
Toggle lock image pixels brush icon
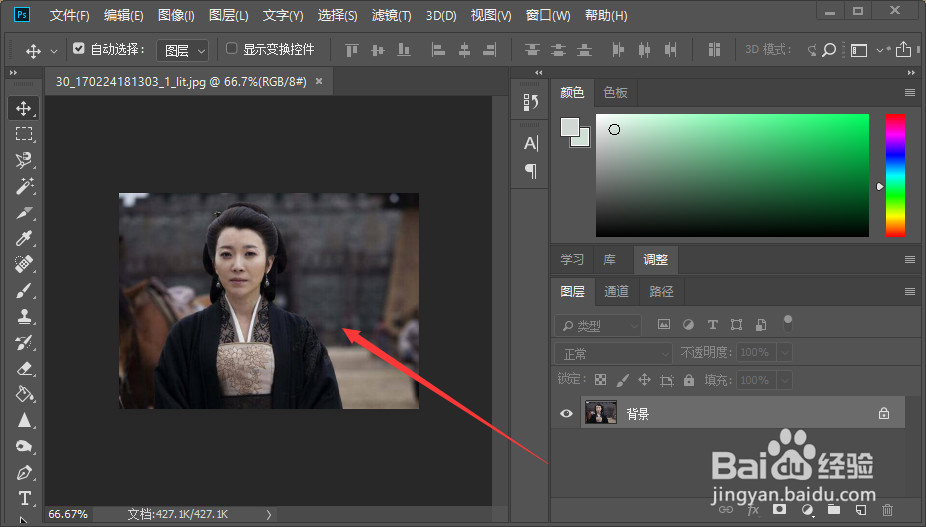click(x=622, y=380)
